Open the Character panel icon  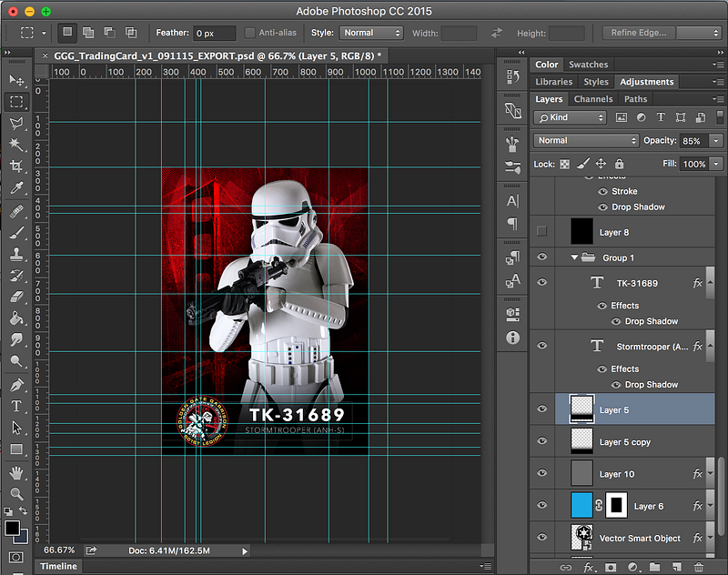pyautogui.click(x=512, y=201)
